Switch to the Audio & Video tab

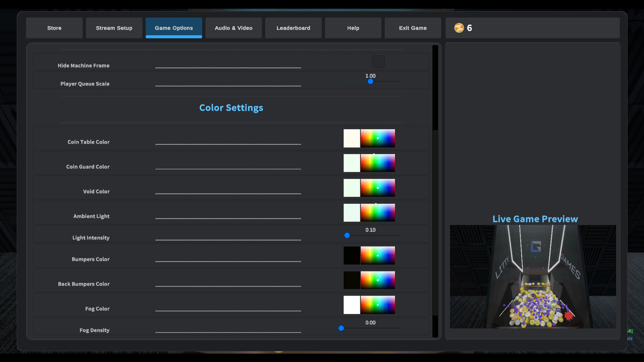[x=233, y=28]
